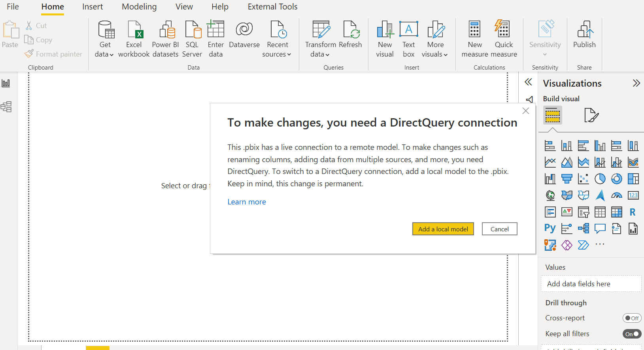Viewport: 644px width, 350px height.
Task: Click Cancel in the dialog
Action: point(500,229)
